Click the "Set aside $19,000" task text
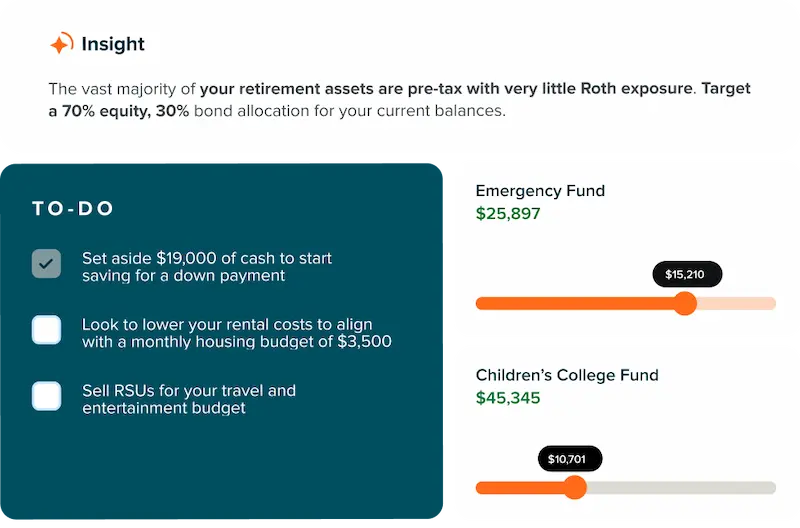This screenshot has height=528, width=800. (x=206, y=266)
